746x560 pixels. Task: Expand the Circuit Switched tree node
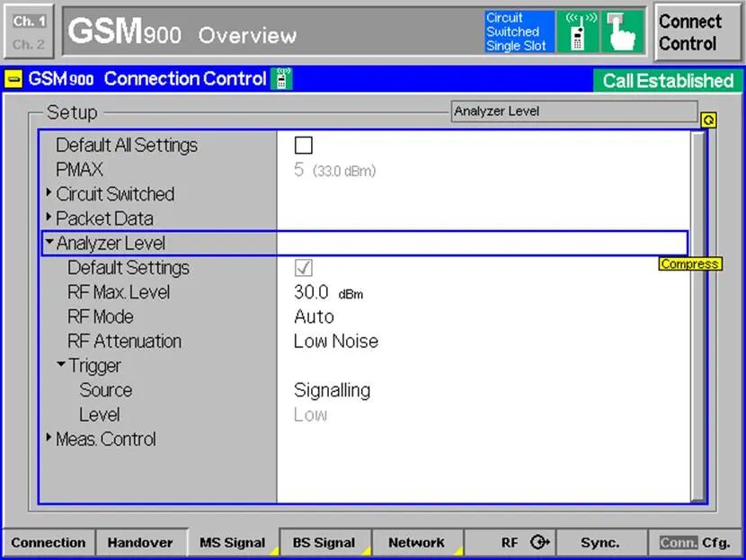point(49,192)
